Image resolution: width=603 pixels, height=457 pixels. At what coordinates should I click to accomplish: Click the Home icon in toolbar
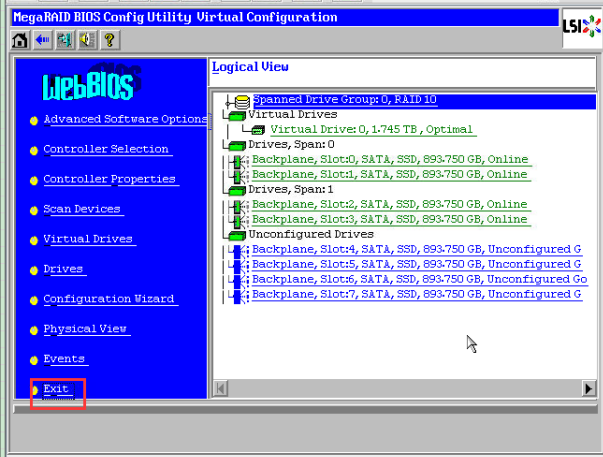click(x=20, y=40)
